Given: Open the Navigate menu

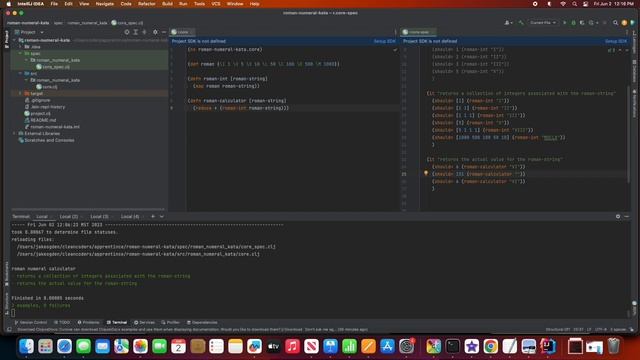Looking at the screenshot, I should tap(104, 4).
